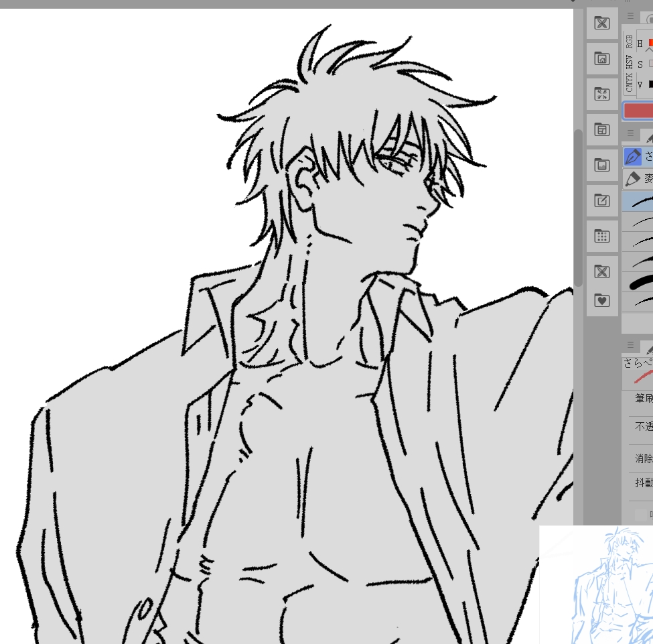Open the sub tool panel menu icon

(630, 133)
